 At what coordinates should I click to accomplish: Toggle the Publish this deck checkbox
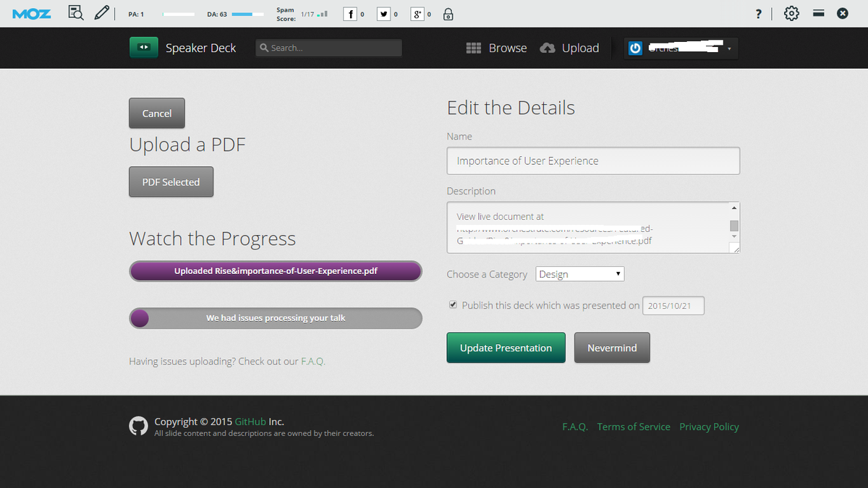click(453, 305)
